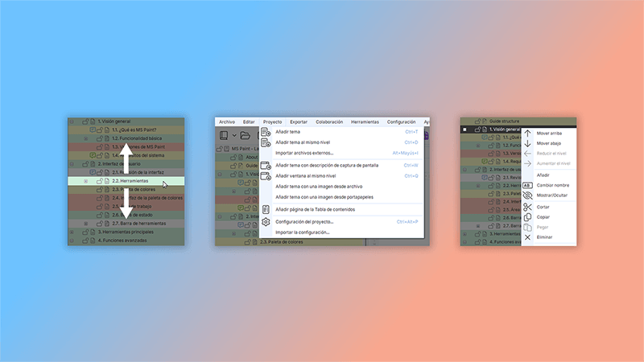Choose Añadir tema from Proyecto menu
The width and height of the screenshot is (644, 362).
[287, 131]
